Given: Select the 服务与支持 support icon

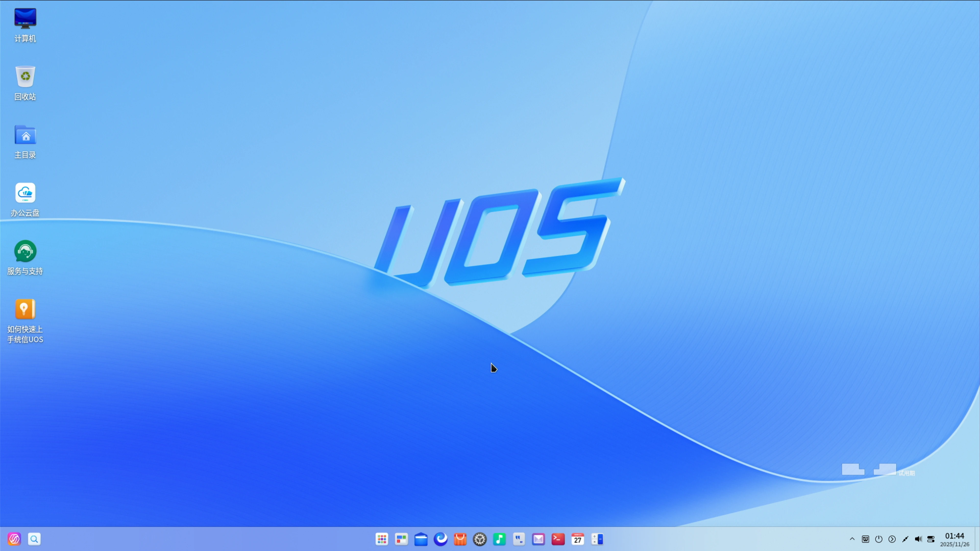Looking at the screenshot, I should [x=25, y=257].
